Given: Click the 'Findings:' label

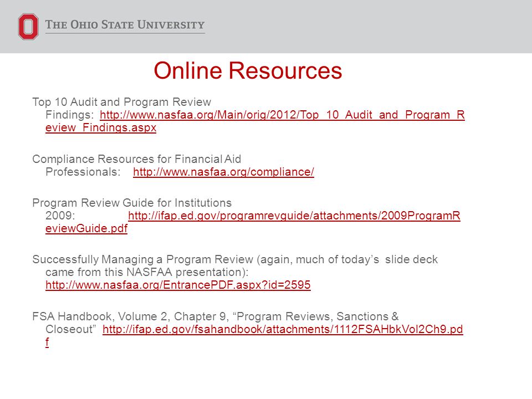Looking at the screenshot, I should pyautogui.click(x=70, y=115).
